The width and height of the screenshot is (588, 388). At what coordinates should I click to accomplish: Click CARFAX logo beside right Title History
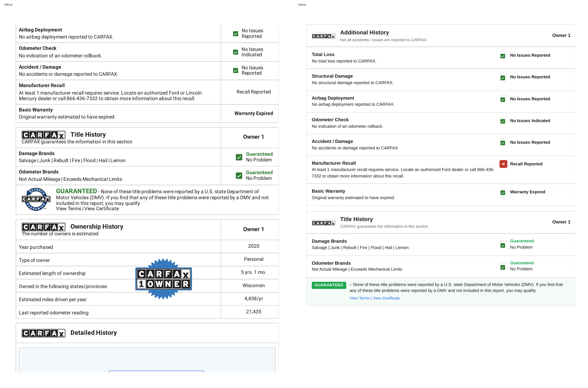(324, 223)
